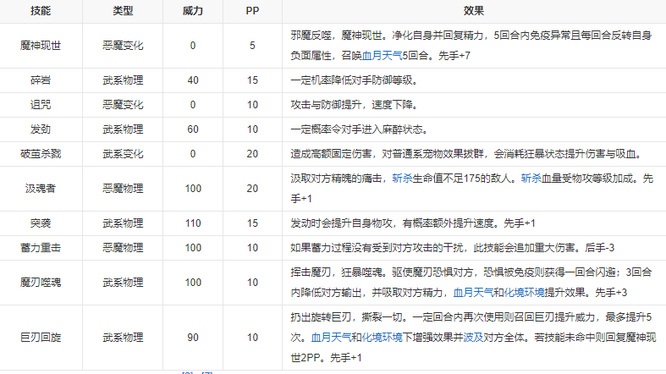666x374 pixels.
Task: Select the skill name 蓄力重击
Action: 41,248
